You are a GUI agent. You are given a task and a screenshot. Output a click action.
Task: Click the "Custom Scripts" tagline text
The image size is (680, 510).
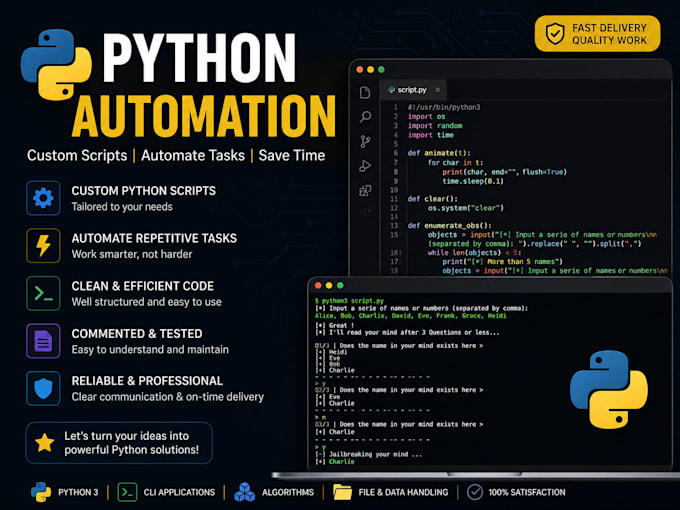tap(77, 155)
